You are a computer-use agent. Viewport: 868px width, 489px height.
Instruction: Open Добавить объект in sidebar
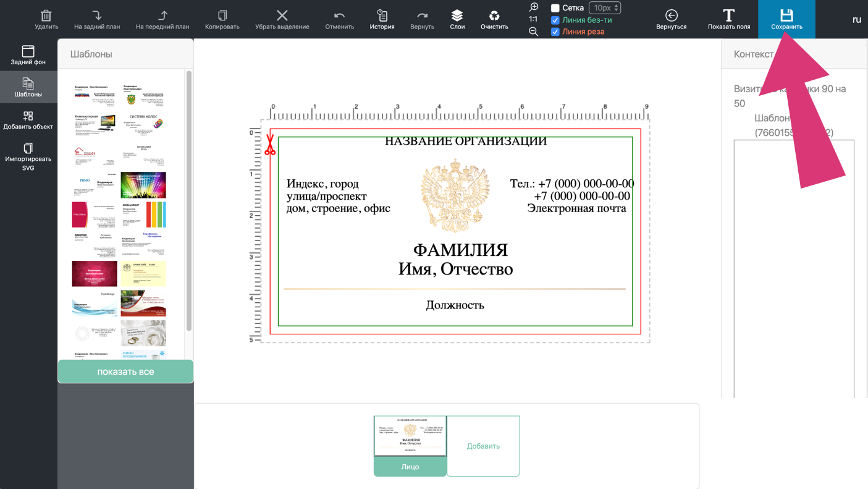point(28,120)
